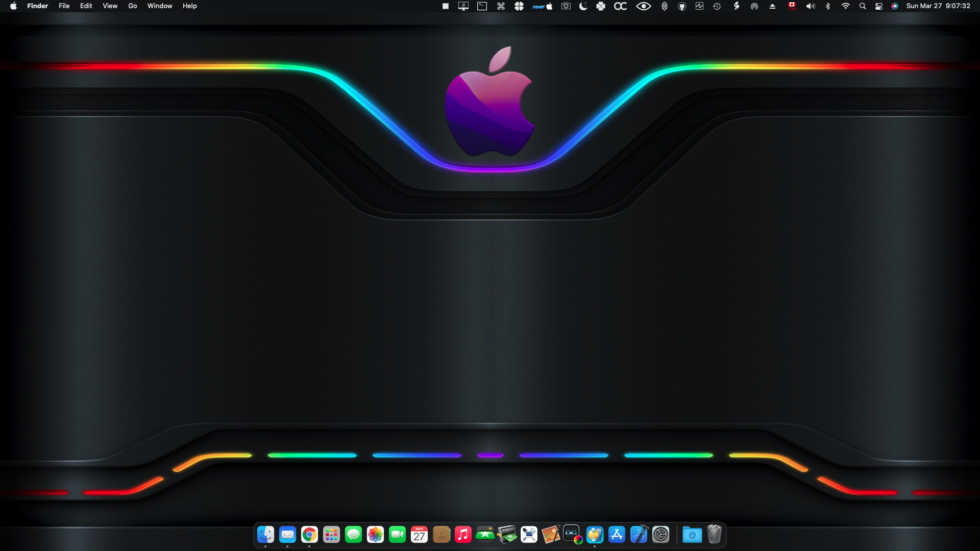Screen dimensions: 980x551
Task: Click the eye icon in menu bar
Action: pyautogui.click(x=643, y=6)
